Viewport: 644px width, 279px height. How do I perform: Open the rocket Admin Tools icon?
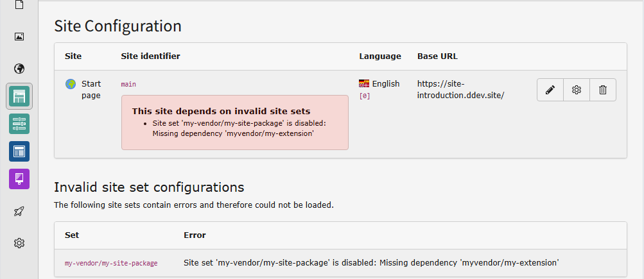(x=19, y=211)
